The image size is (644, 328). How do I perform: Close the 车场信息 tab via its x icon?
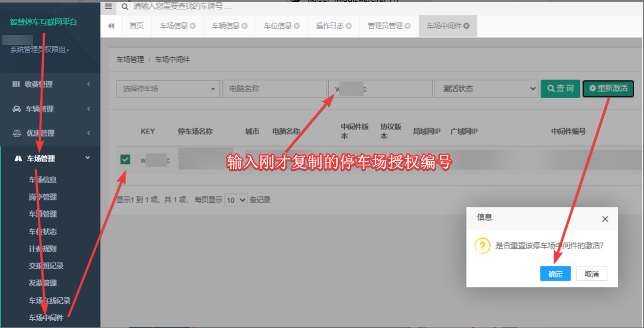tap(193, 26)
